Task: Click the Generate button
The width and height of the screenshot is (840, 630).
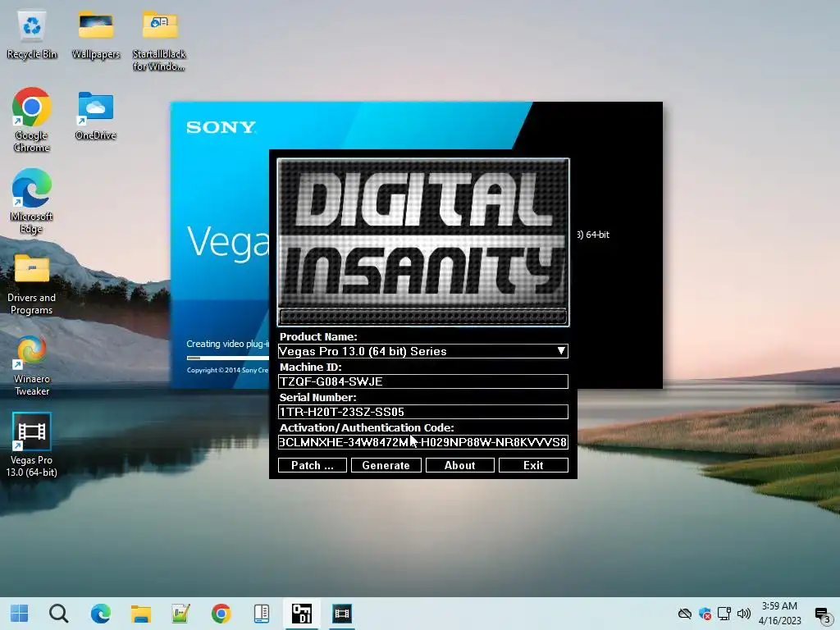Action: pos(386,465)
